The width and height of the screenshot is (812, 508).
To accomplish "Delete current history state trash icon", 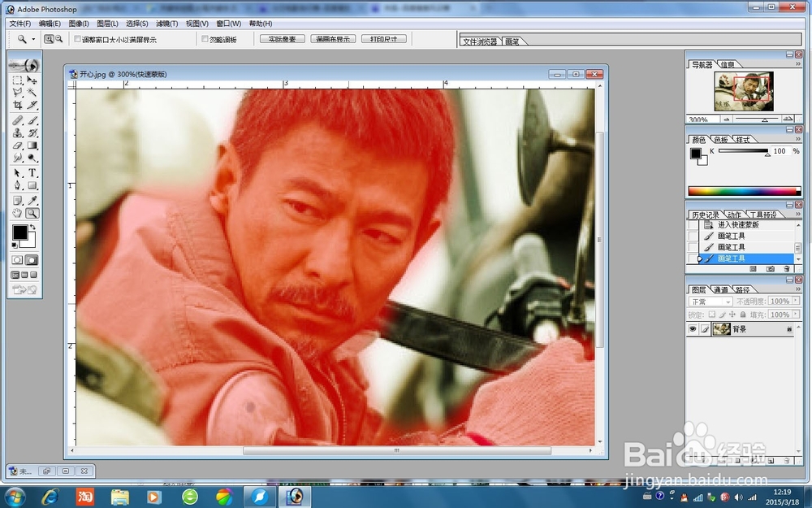I will (x=787, y=269).
